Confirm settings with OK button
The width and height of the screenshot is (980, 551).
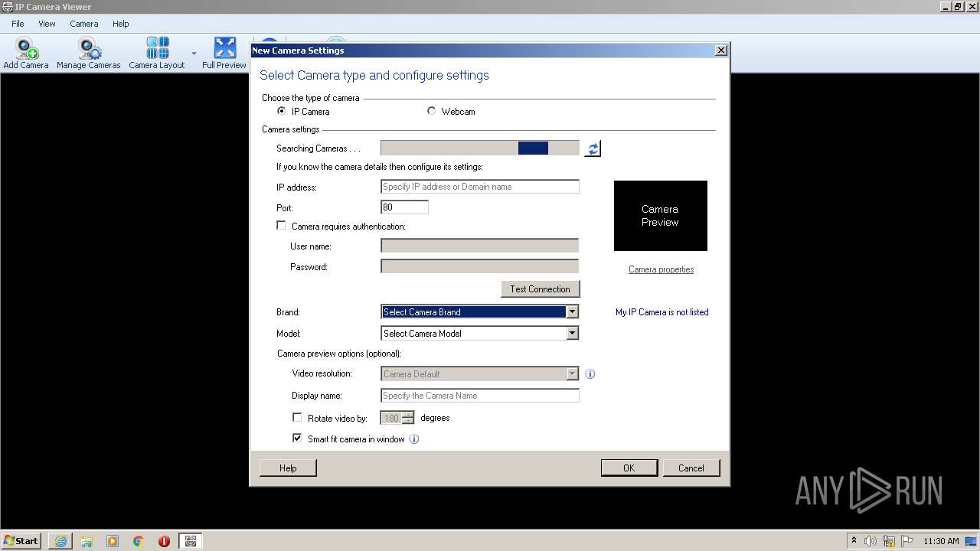pos(629,468)
